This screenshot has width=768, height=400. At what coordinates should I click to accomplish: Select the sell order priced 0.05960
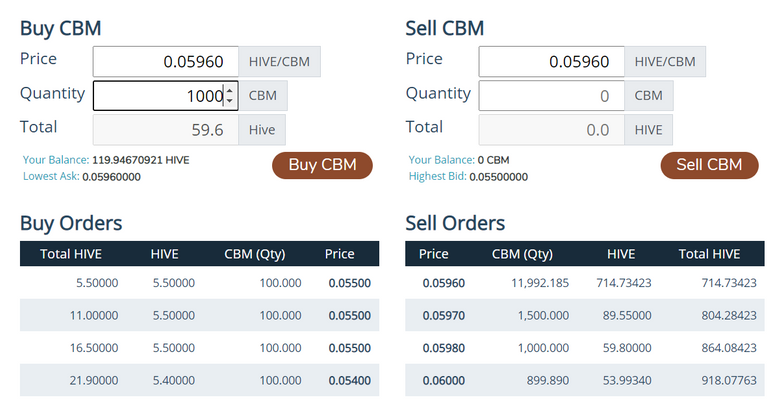pos(585,283)
